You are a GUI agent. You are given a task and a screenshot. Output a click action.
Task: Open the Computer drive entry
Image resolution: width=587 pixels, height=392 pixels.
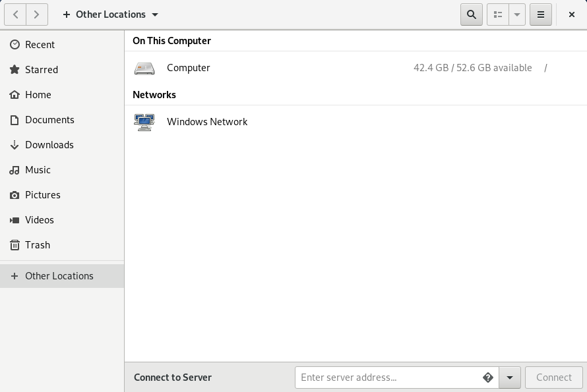(x=188, y=68)
